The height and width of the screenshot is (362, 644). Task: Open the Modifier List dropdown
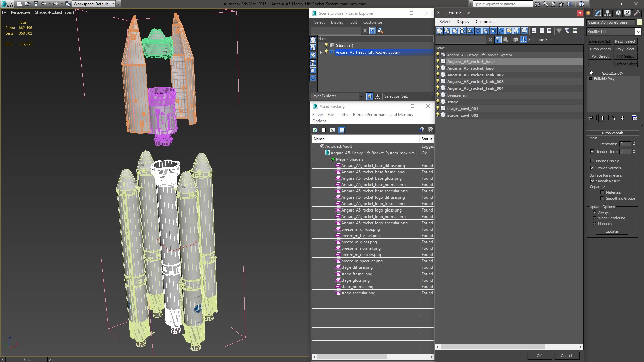tap(638, 32)
